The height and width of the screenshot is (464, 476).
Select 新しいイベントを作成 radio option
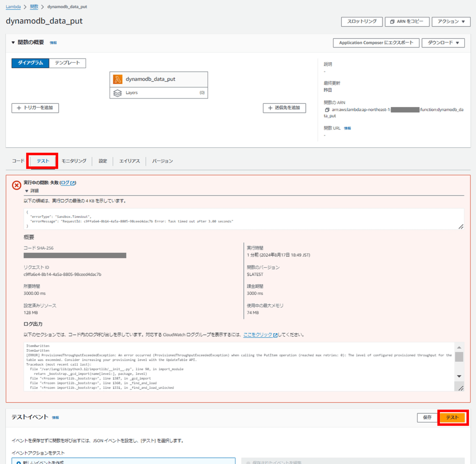(x=19, y=462)
